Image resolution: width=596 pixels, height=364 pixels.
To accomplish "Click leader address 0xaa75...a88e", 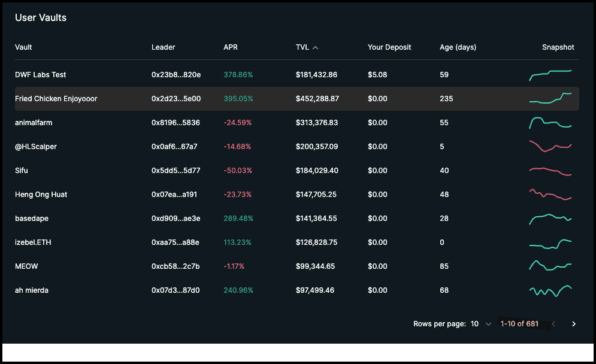I will pos(176,242).
